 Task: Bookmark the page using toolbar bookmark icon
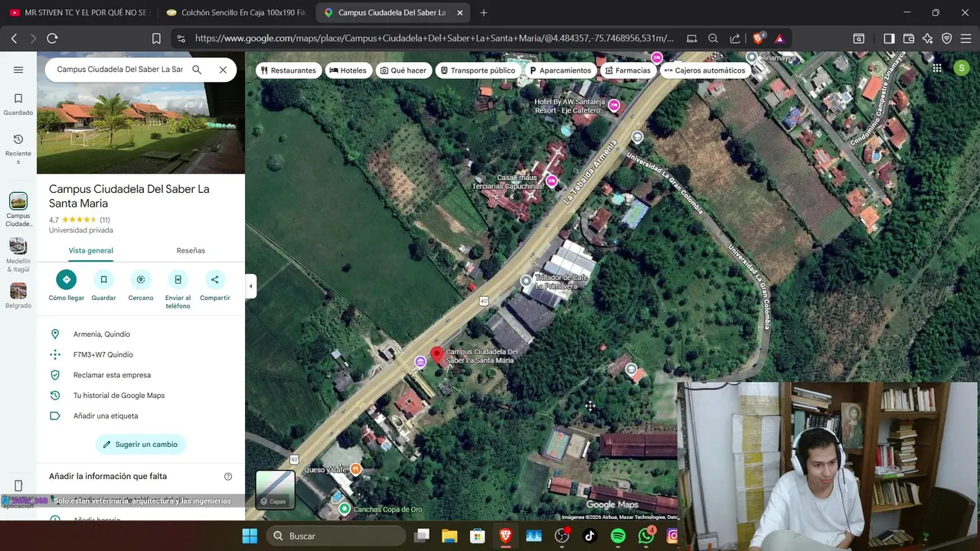pyautogui.click(x=156, y=38)
